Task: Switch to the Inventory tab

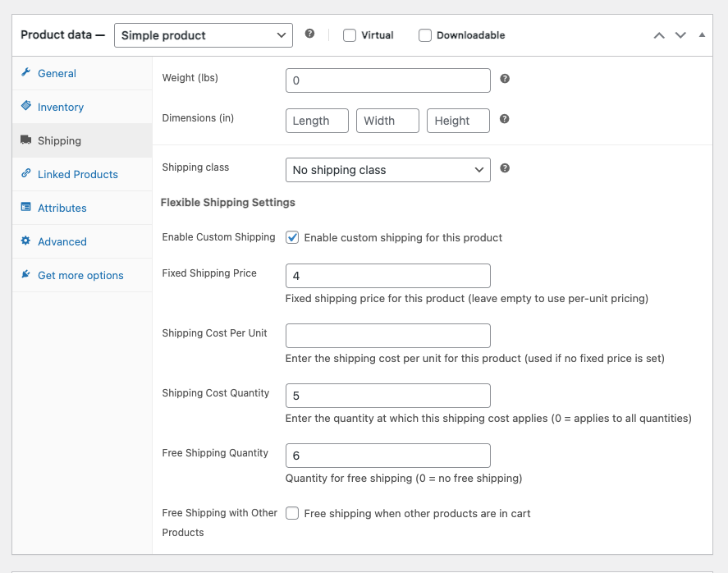Action: [61, 107]
